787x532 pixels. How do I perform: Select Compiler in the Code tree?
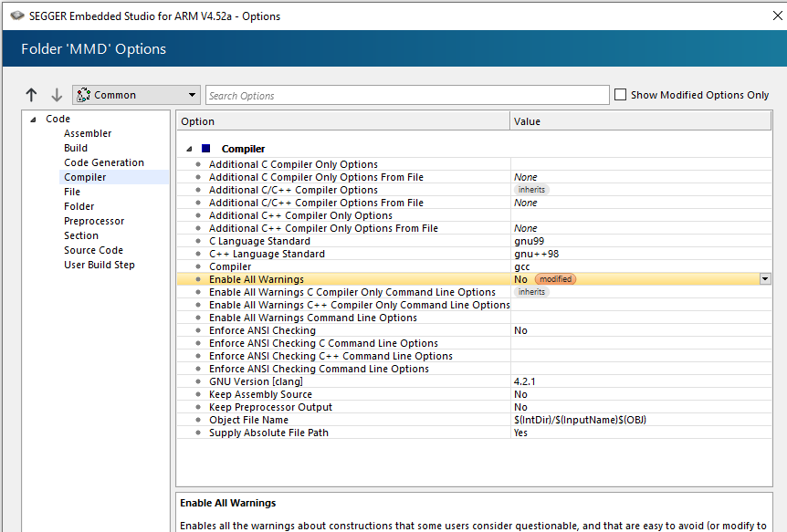85,177
